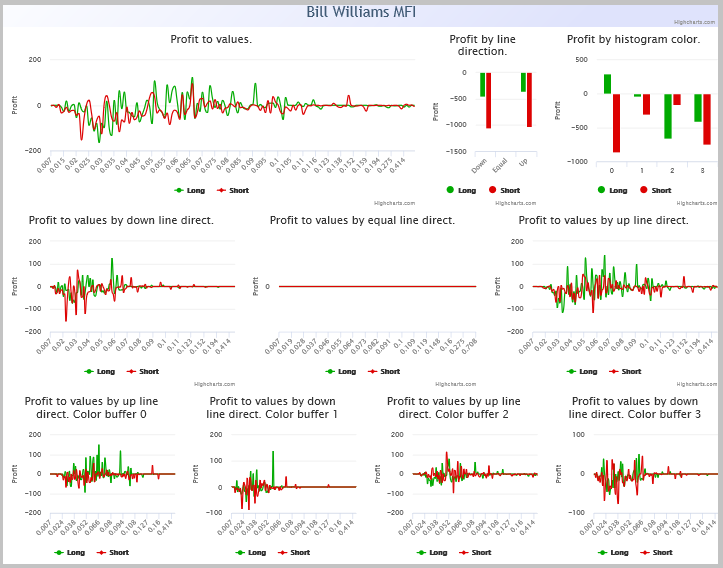Click the Bill Williams MFI title

(361, 12)
